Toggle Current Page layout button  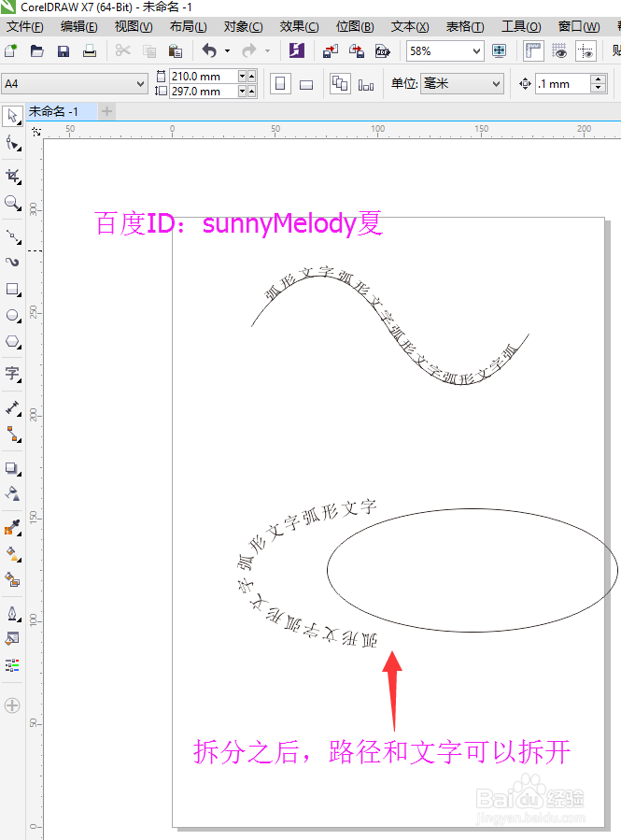click(366, 85)
